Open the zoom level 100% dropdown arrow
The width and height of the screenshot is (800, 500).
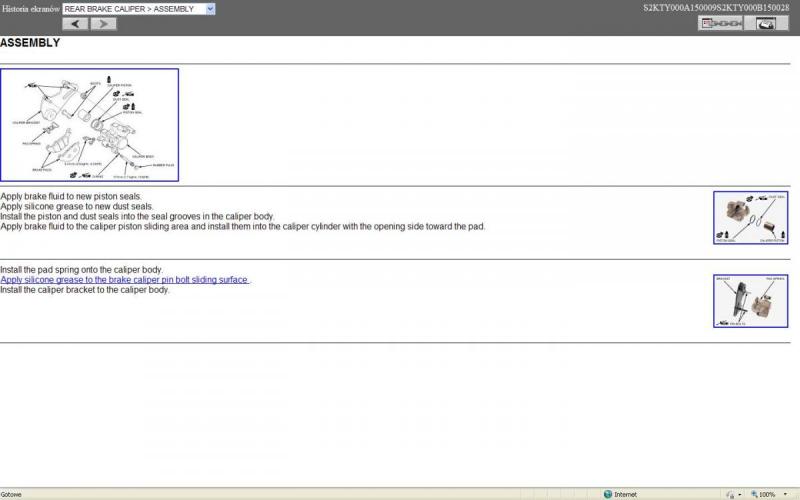786,494
